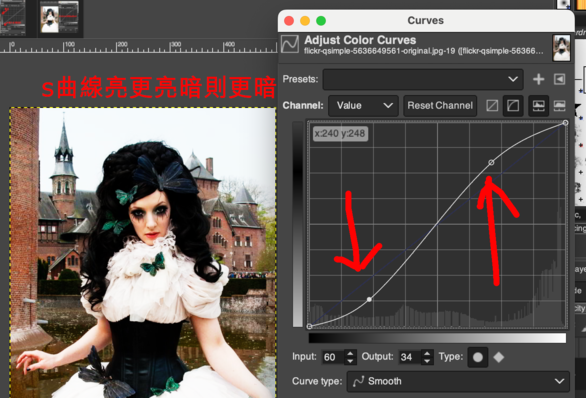Open the presets menu arrow icon
Screen dimensions: 586x398
(x=559, y=79)
